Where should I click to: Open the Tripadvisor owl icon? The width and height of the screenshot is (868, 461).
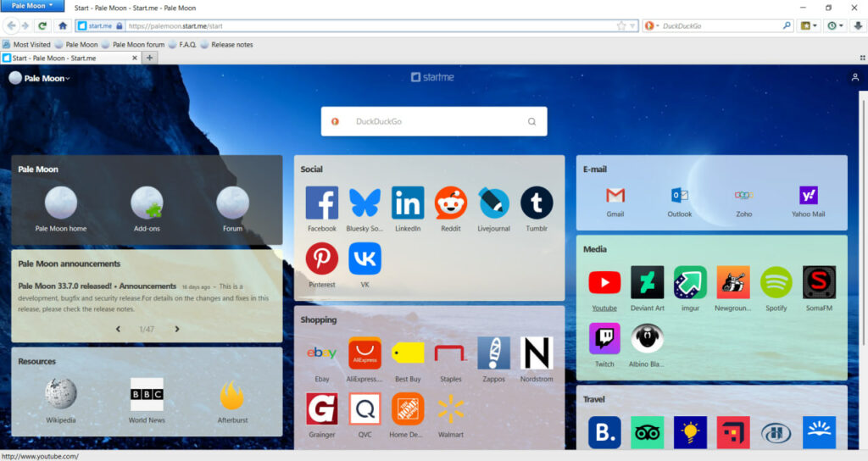point(647,432)
